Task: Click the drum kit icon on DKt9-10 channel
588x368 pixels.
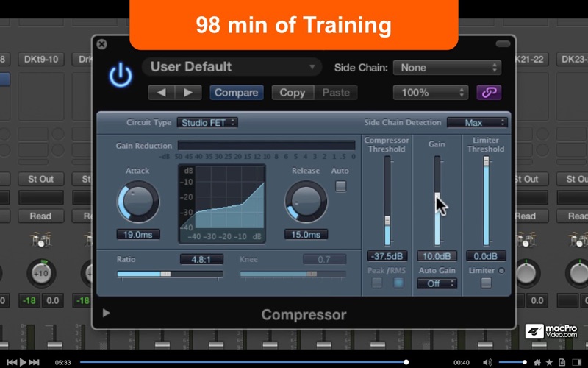Action: 40,239
